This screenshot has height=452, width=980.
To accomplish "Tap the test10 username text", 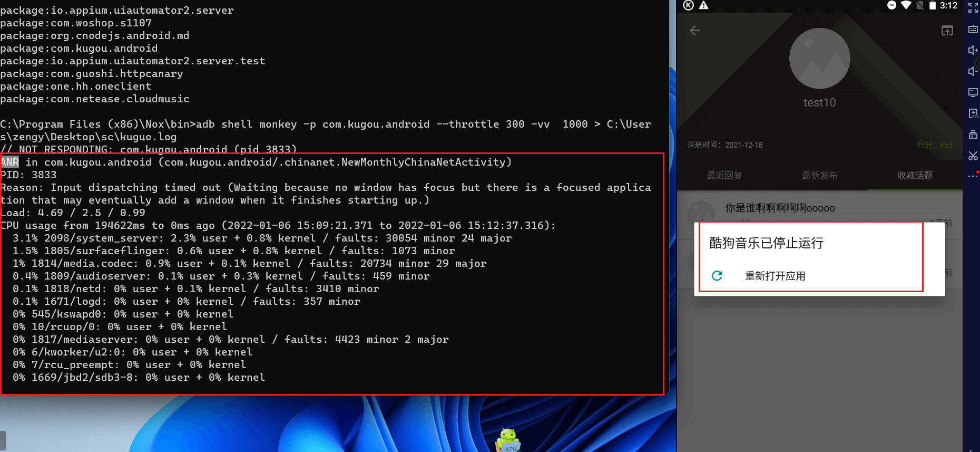I will pyautogui.click(x=819, y=103).
